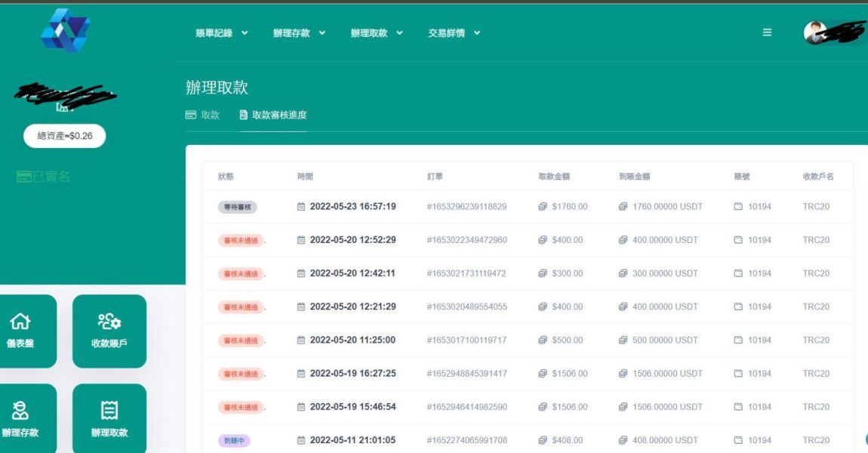Click the user avatar in header
Viewport: 868px width, 453px height.
[815, 32]
